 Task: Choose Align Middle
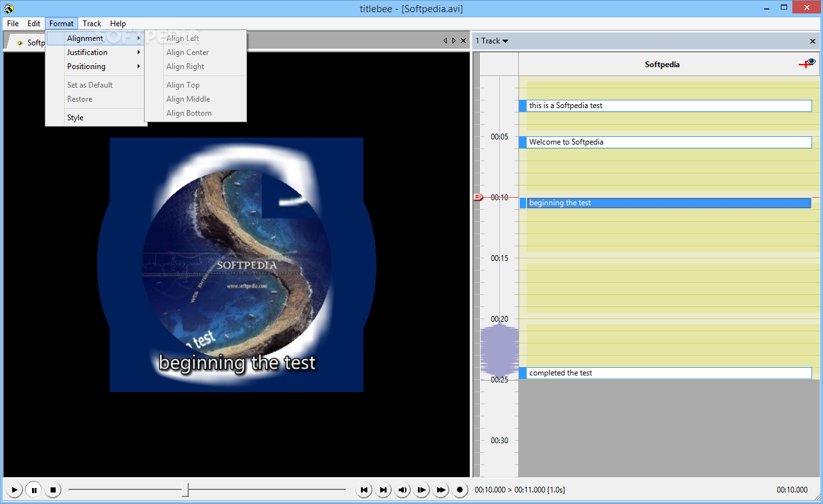click(195, 99)
